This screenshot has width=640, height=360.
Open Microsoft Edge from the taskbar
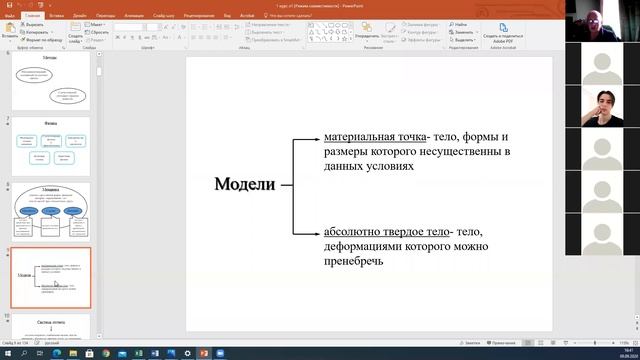pyautogui.click(x=57, y=353)
